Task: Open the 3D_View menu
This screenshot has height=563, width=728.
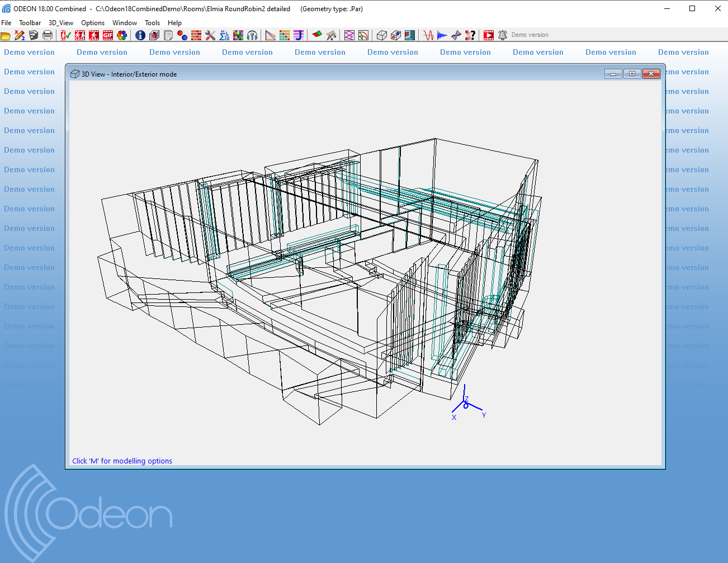Action: tap(60, 22)
